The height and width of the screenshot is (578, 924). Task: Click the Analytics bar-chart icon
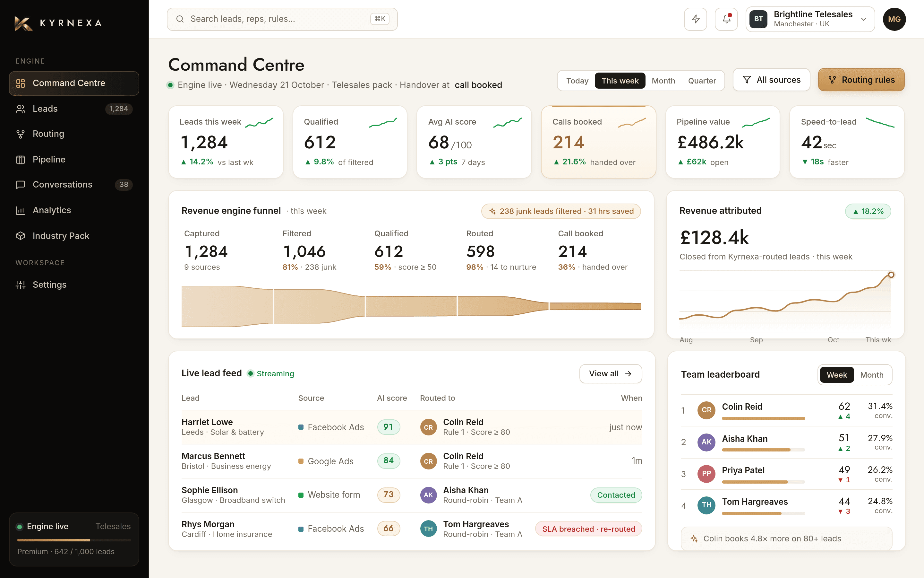[21, 210]
